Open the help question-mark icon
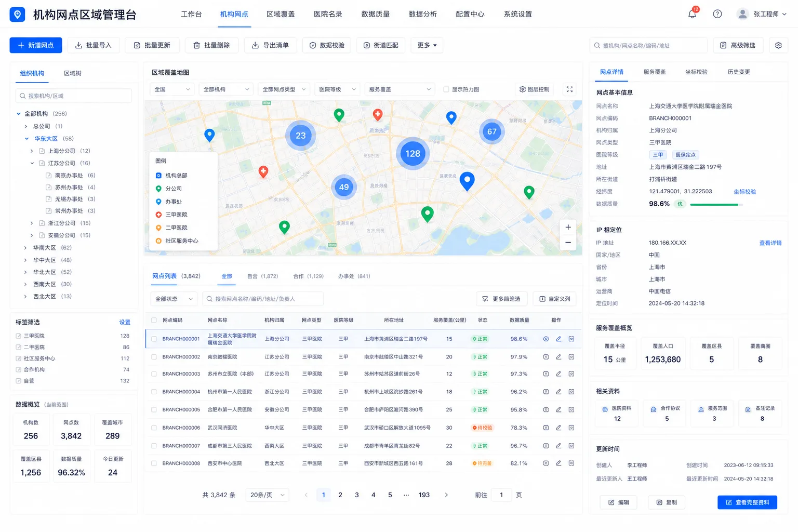Viewport: 798px width, 532px height. [x=717, y=14]
